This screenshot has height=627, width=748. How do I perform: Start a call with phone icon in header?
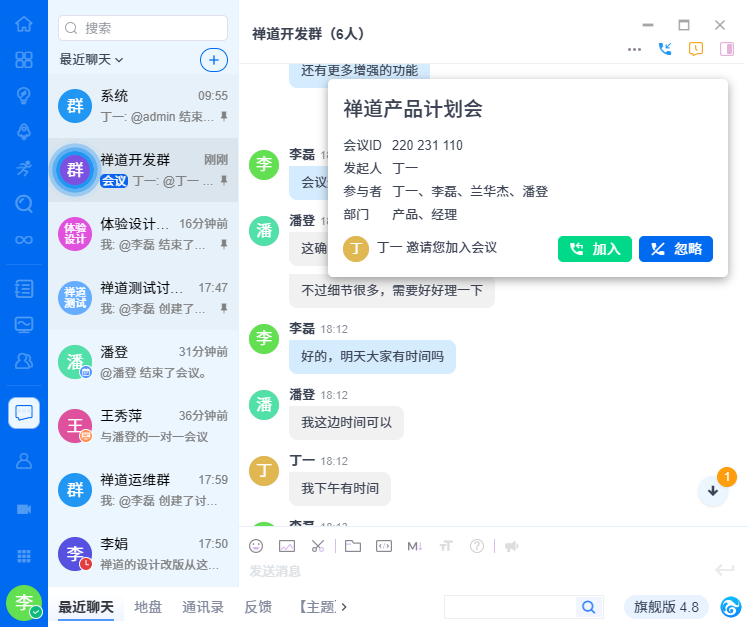(665, 49)
